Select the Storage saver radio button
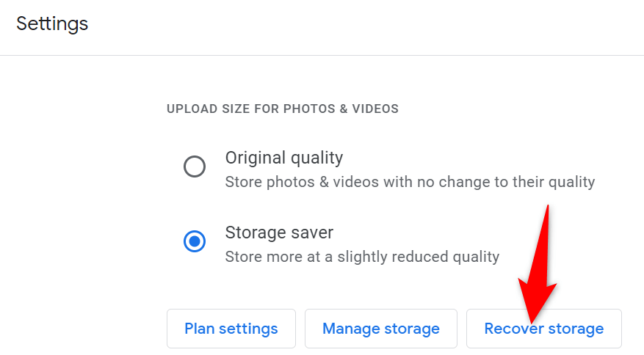The image size is (644, 355). (x=195, y=241)
